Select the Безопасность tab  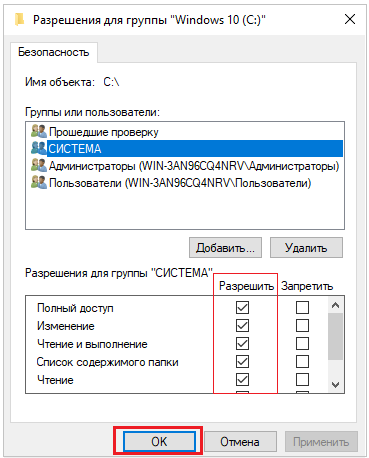click(54, 52)
